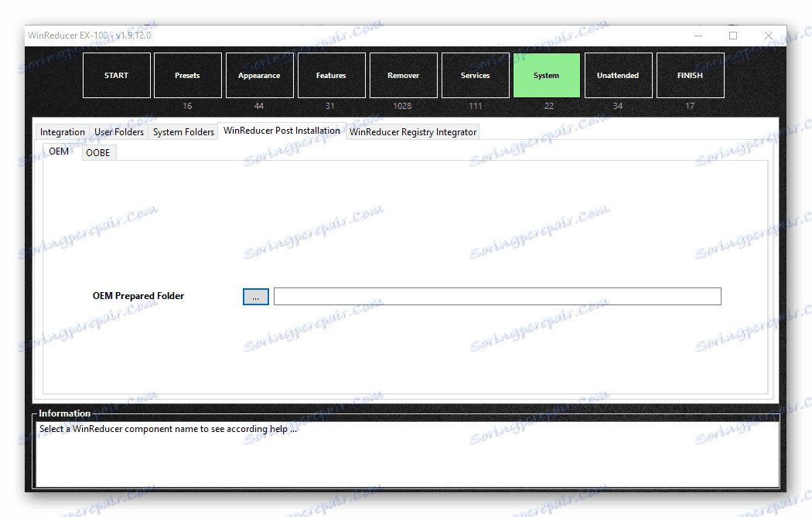Open WinReducer Registry Integrator tab

413,132
